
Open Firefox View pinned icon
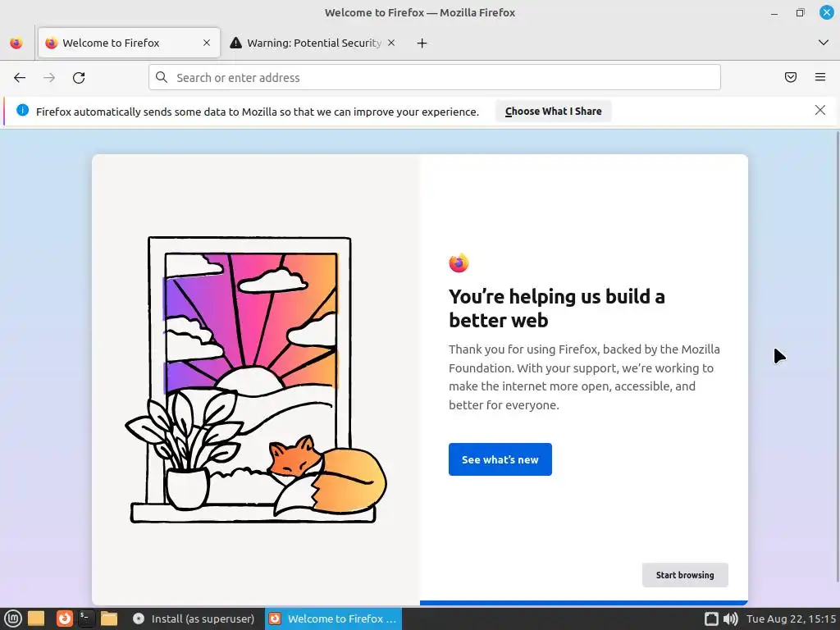pos(16,43)
